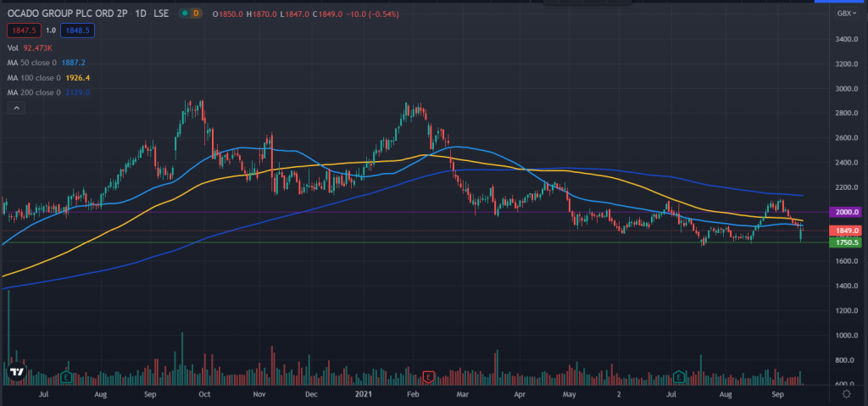
Task: Open the red earnings marker near February 2021
Action: tap(427, 377)
